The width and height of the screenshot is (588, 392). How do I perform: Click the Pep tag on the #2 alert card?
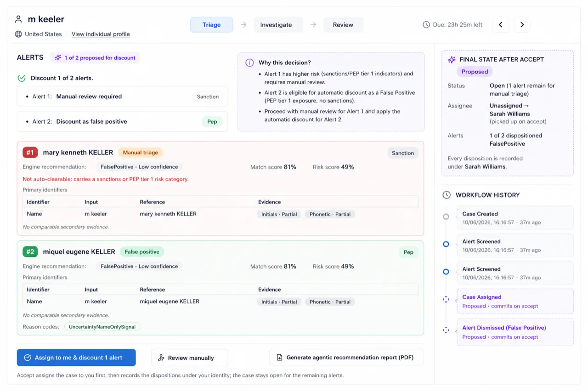coord(408,252)
